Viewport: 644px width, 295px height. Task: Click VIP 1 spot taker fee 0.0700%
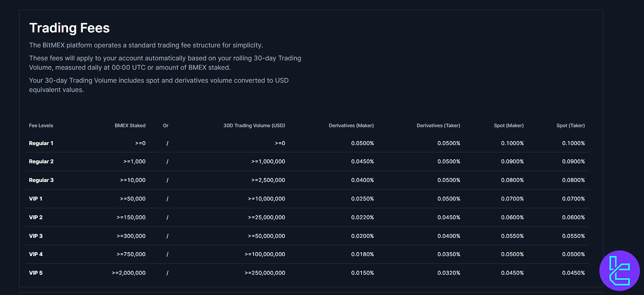click(573, 199)
